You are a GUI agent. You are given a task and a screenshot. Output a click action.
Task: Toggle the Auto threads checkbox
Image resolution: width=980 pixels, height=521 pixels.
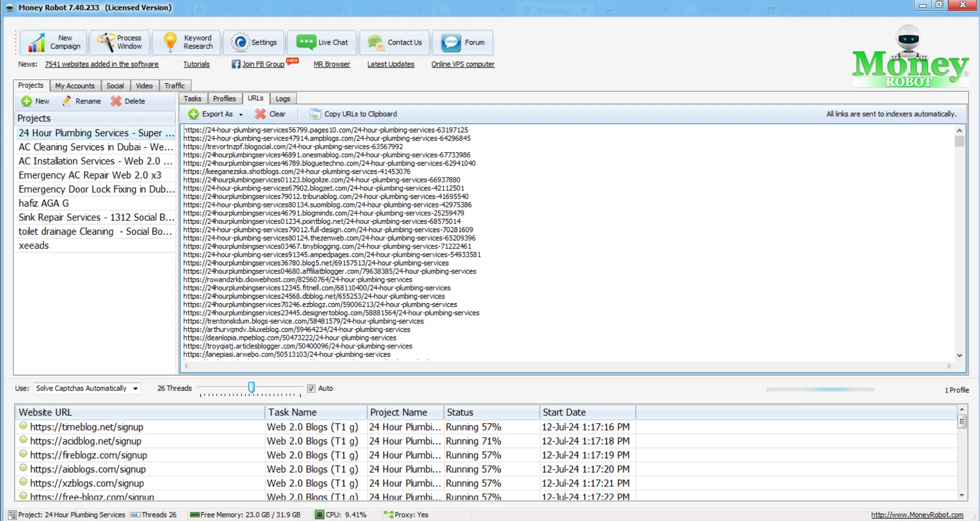[311, 389]
